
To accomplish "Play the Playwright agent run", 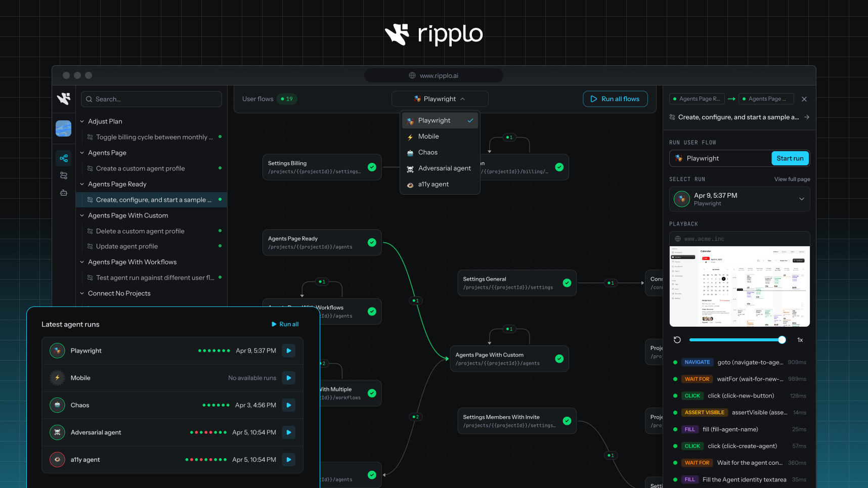I will (289, 350).
